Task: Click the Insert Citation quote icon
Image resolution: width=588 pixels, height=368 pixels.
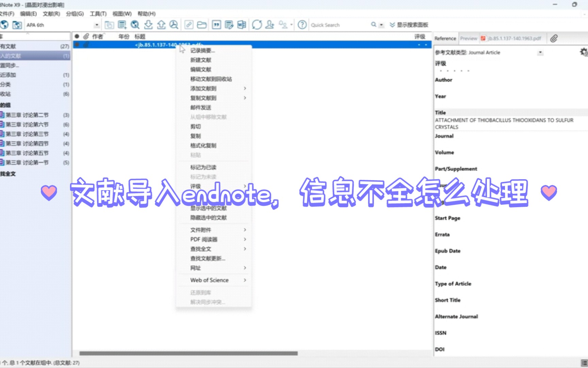Action: coord(216,25)
